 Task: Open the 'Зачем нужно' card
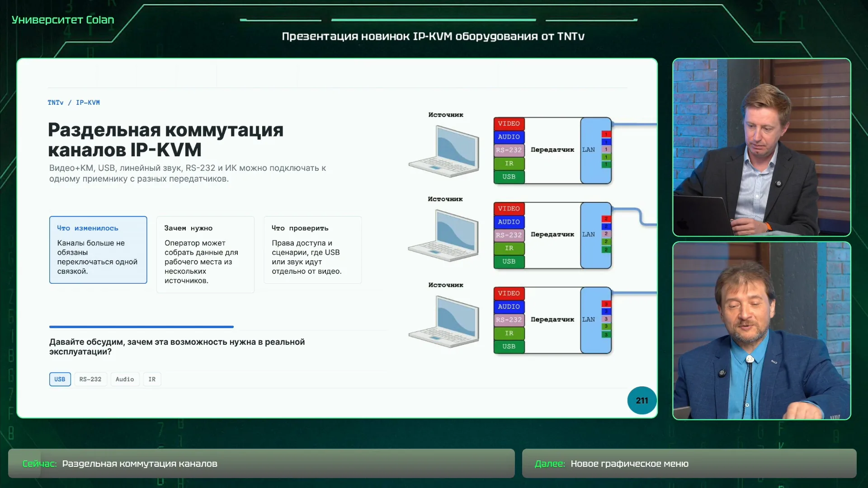pyautogui.click(x=205, y=254)
